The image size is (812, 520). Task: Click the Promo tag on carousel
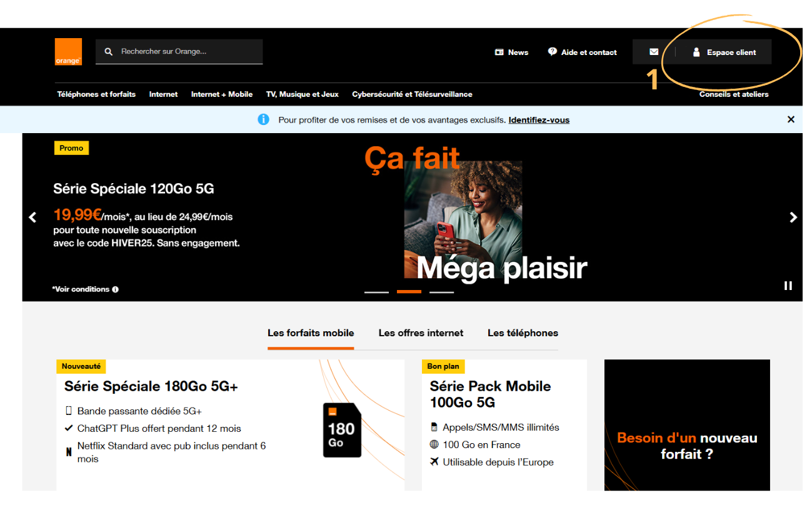pyautogui.click(x=71, y=148)
